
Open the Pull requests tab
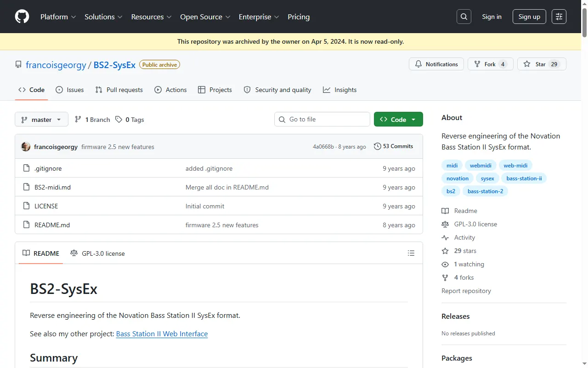(x=119, y=90)
